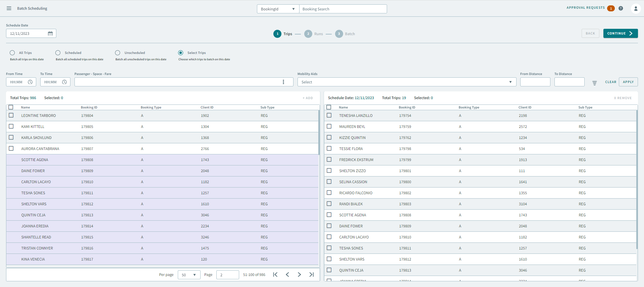Expand the Mobility Aids Select dropdown
Screen dimensions: 644x287
pos(406,82)
